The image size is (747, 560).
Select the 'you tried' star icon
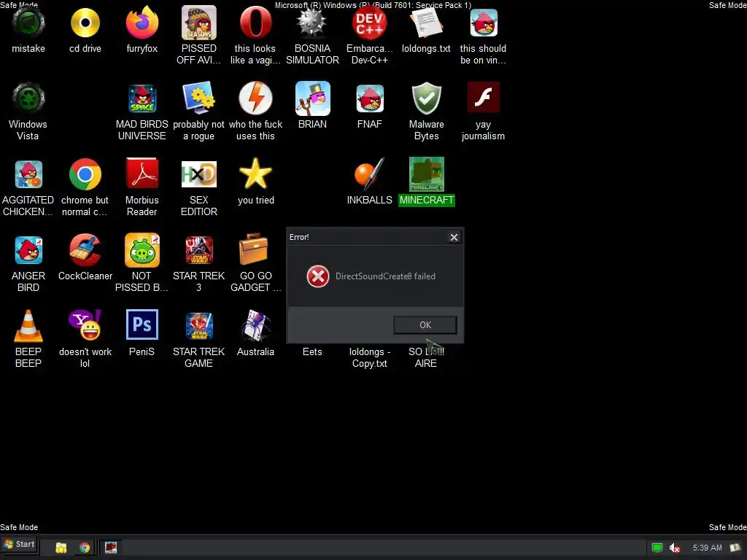pyautogui.click(x=255, y=174)
